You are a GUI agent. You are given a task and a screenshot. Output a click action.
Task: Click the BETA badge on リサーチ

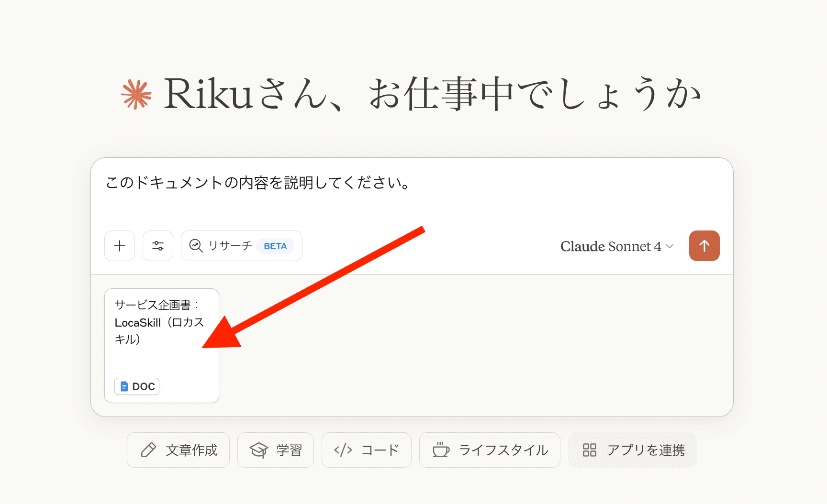(275, 246)
